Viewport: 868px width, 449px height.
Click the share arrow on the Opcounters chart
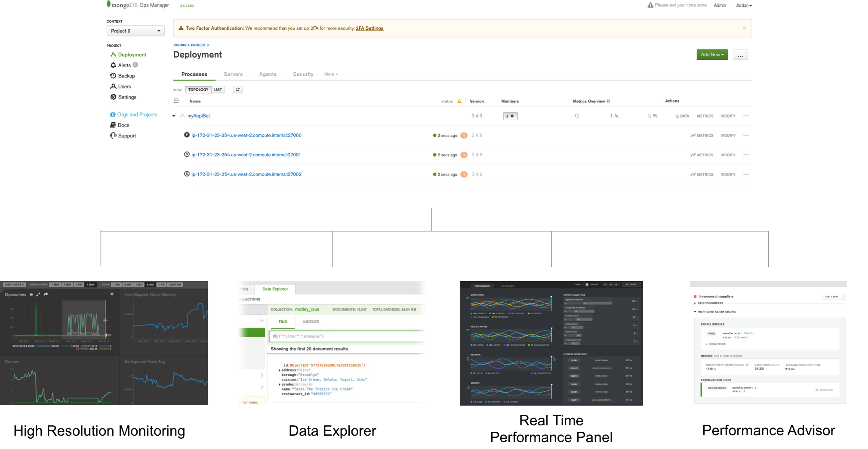click(x=46, y=294)
